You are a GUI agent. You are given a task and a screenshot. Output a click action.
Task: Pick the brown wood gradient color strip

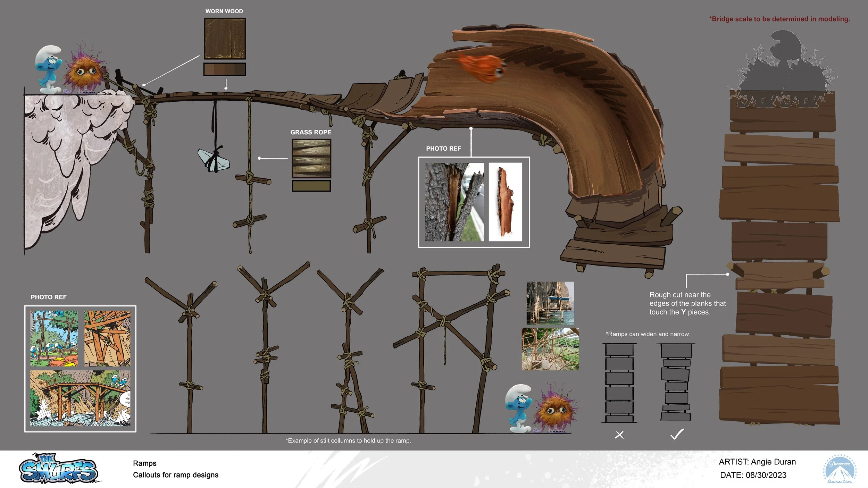pos(225,69)
